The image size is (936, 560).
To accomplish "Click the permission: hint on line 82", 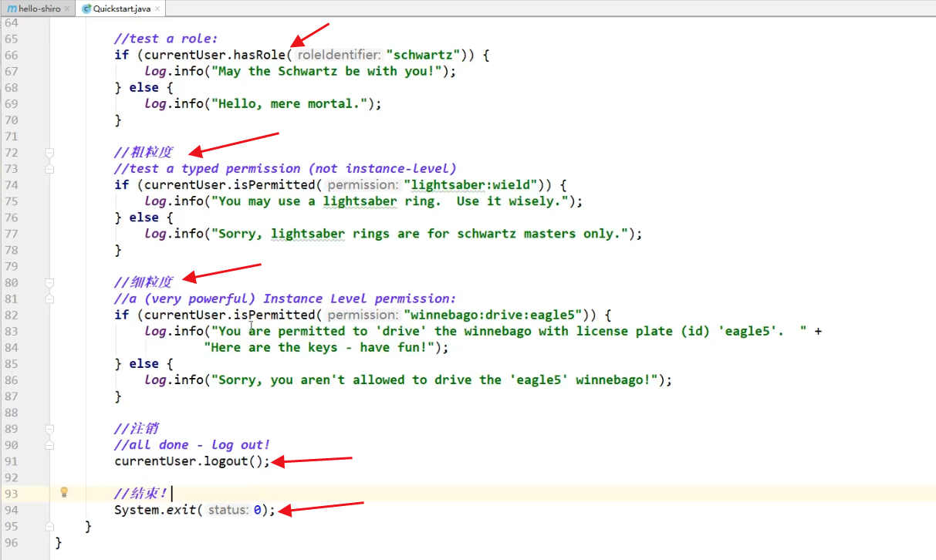I will [x=362, y=315].
